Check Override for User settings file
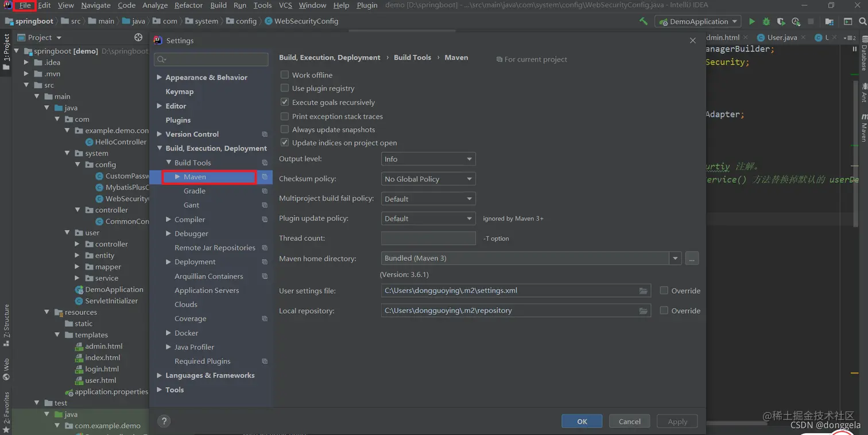Image resolution: width=868 pixels, height=435 pixels. tap(664, 290)
